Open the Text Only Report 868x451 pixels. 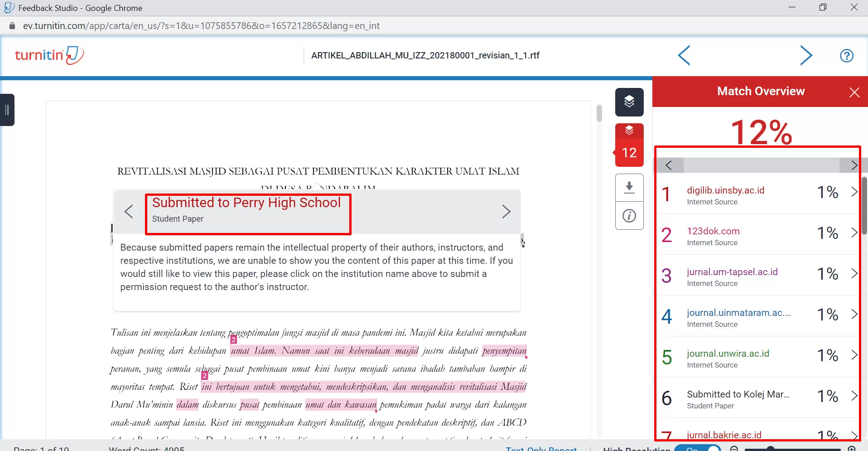tap(542, 448)
